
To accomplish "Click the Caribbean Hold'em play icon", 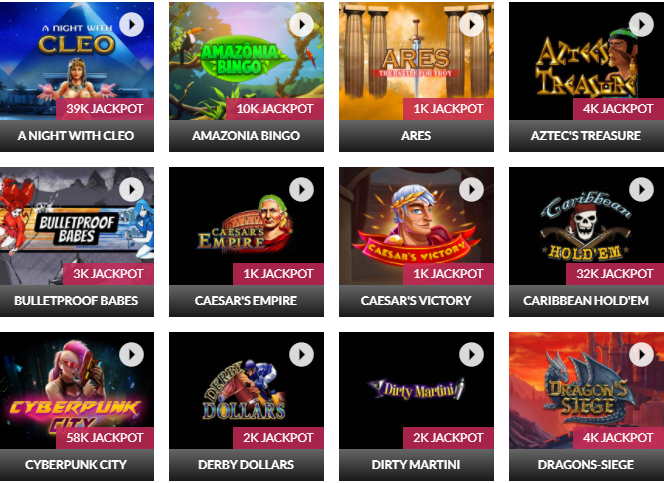I will point(641,190).
